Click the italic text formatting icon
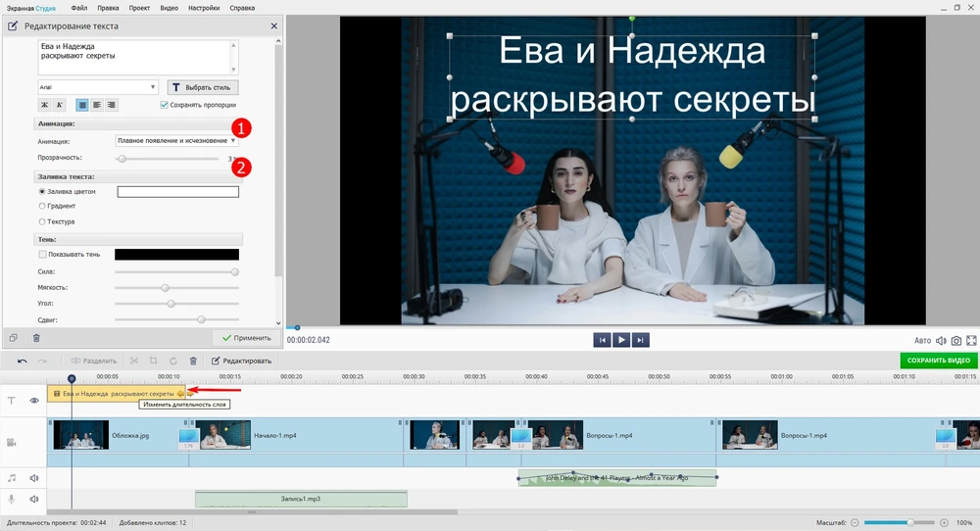This screenshot has height=531, width=980. click(x=59, y=105)
